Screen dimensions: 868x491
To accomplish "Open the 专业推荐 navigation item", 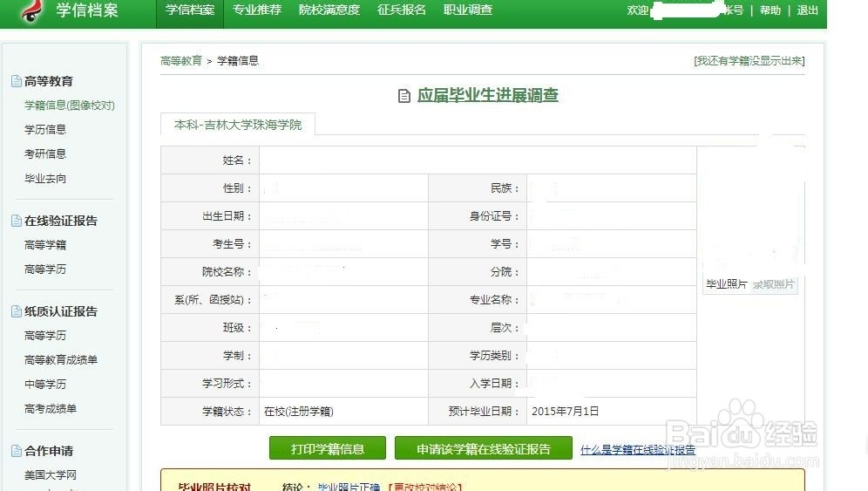I will [257, 10].
